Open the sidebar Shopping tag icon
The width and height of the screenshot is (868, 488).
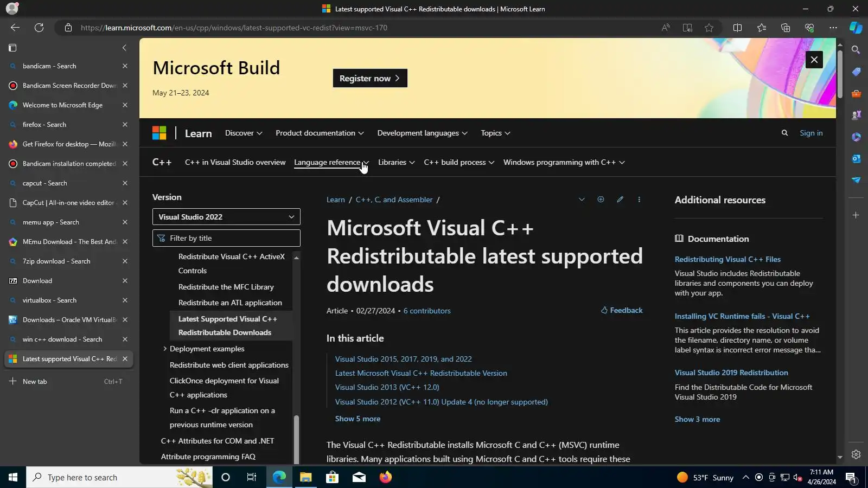point(856,72)
